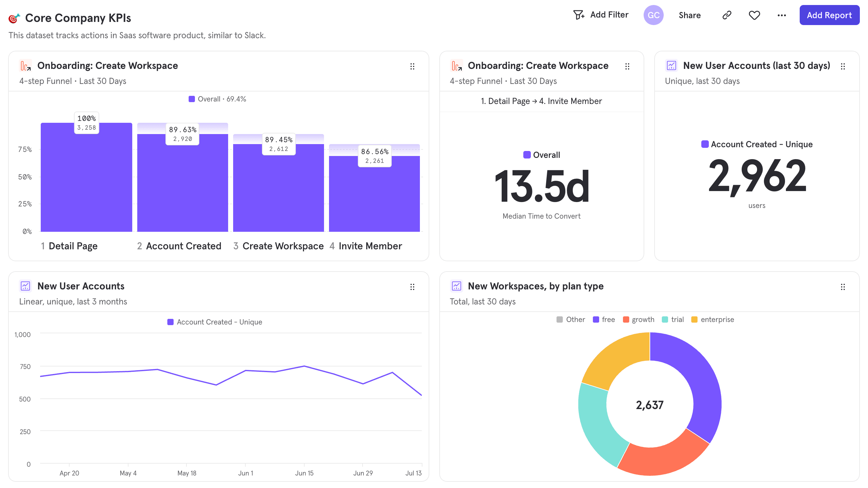This screenshot has width=868, height=488.
Task: Click the Share button
Action: click(x=690, y=15)
